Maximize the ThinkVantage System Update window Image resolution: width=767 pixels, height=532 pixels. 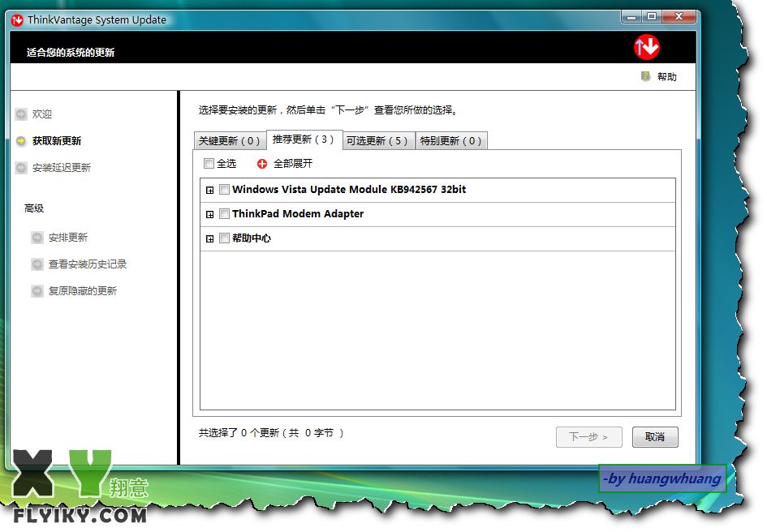point(652,16)
